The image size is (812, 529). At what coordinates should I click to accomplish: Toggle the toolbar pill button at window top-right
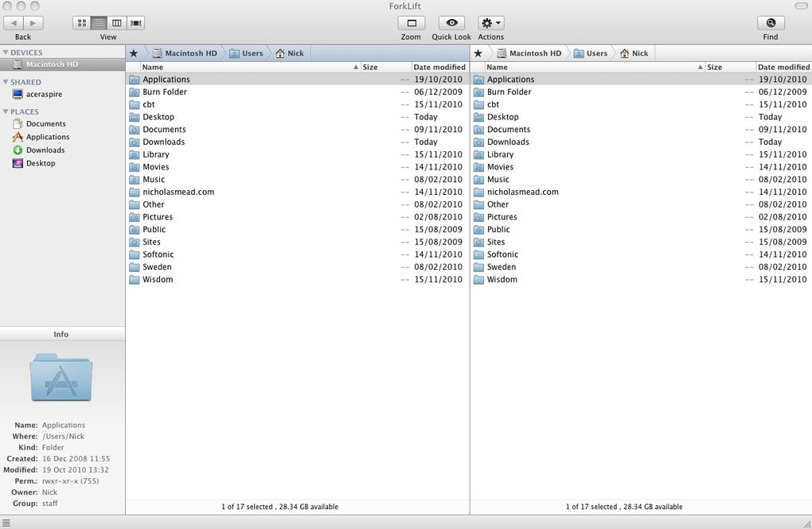[x=801, y=6]
